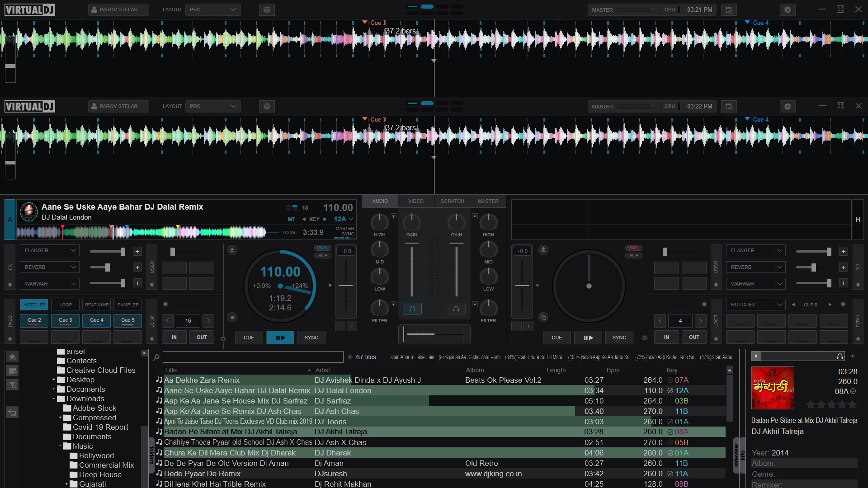Toggle VINYL mode on deck A
868x488 pixels.
coord(322,248)
